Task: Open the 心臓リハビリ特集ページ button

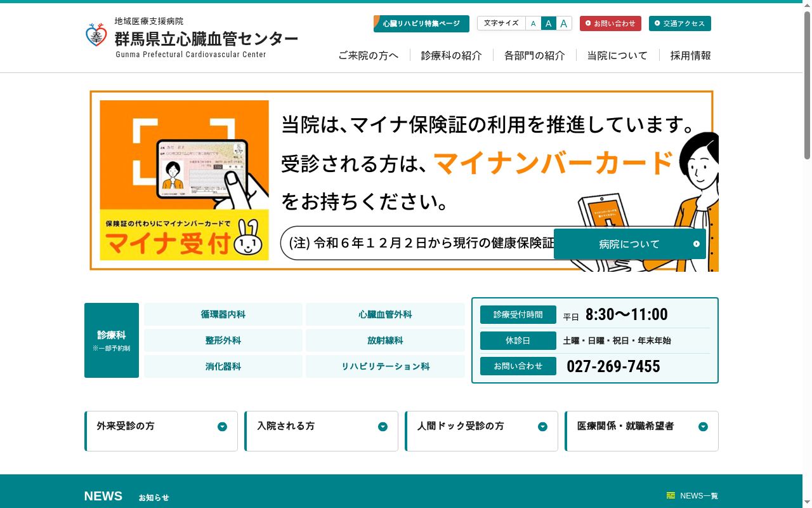Action: pos(421,23)
